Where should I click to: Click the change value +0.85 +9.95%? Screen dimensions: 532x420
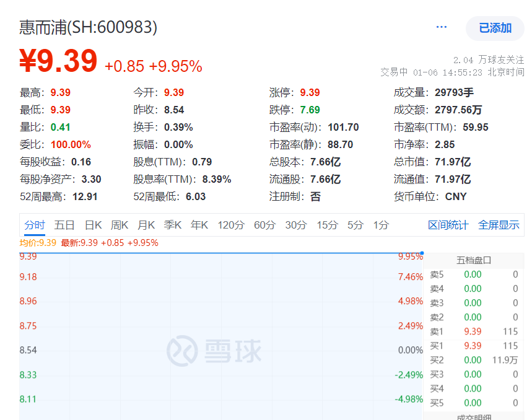click(x=154, y=66)
